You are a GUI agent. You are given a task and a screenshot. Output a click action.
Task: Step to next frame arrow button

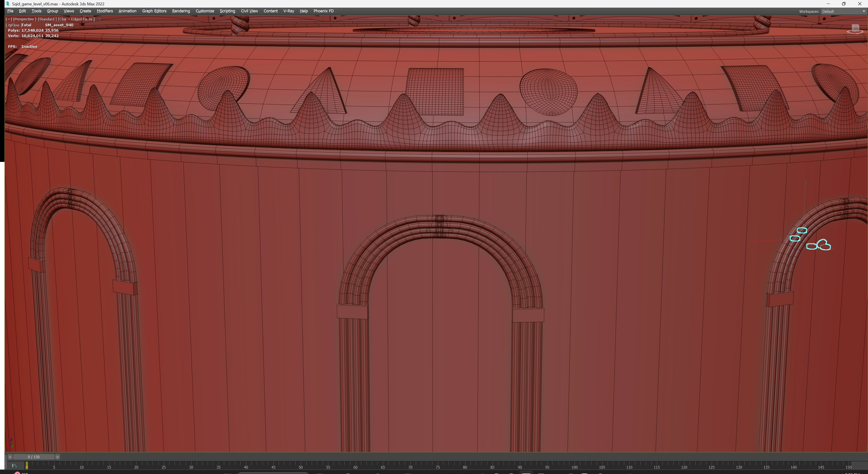click(57, 457)
